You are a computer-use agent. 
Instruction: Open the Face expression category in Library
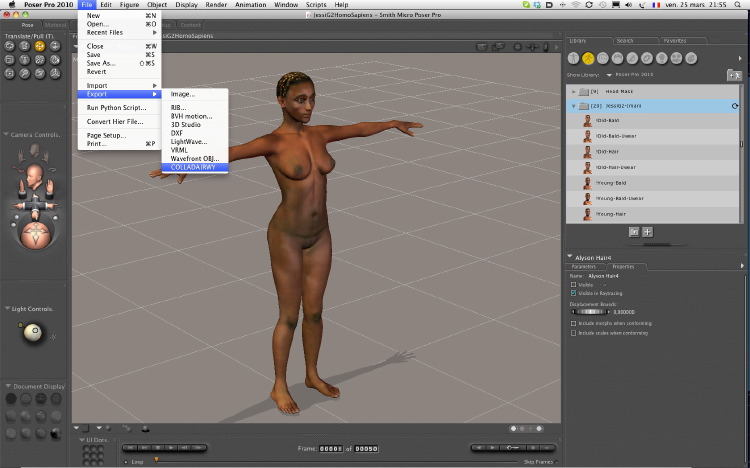coord(603,58)
